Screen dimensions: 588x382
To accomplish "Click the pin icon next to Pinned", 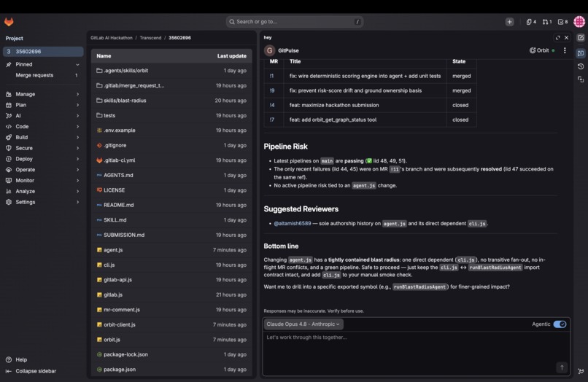I will (9, 64).
